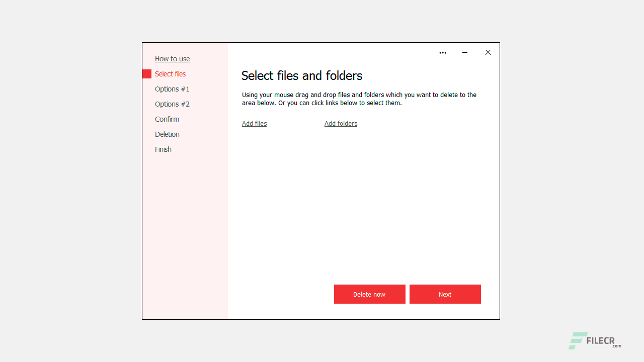Click the red step indicator beside Select files
This screenshot has width=644, height=362.
[x=146, y=73]
